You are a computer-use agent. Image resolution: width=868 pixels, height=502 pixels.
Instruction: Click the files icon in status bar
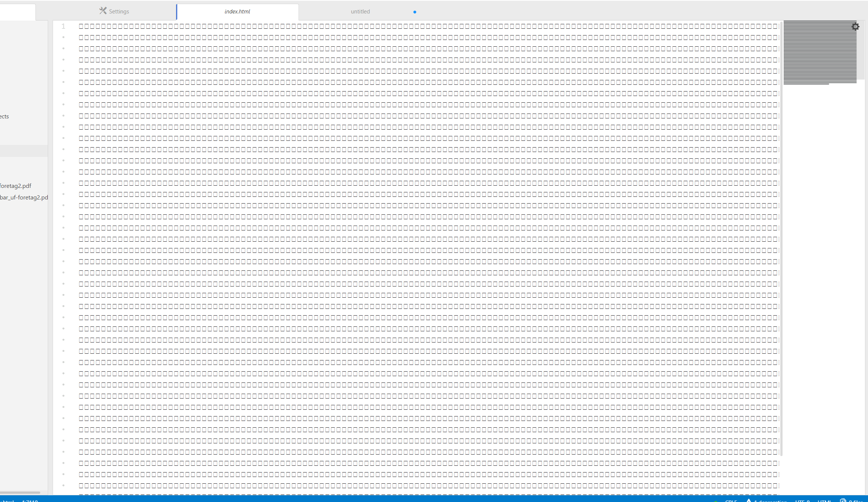pyautogui.click(x=843, y=501)
